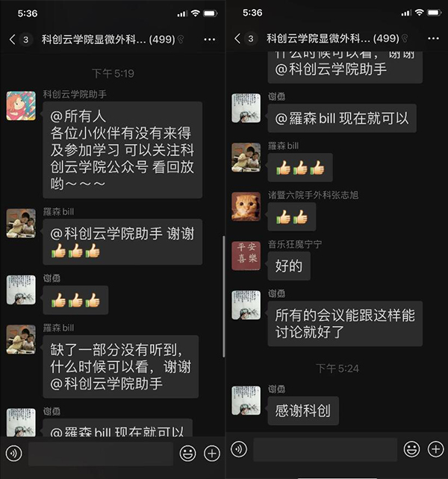Open 科创云学院助手 avatar with cartoon girl
448x479 pixels.
(x=21, y=105)
